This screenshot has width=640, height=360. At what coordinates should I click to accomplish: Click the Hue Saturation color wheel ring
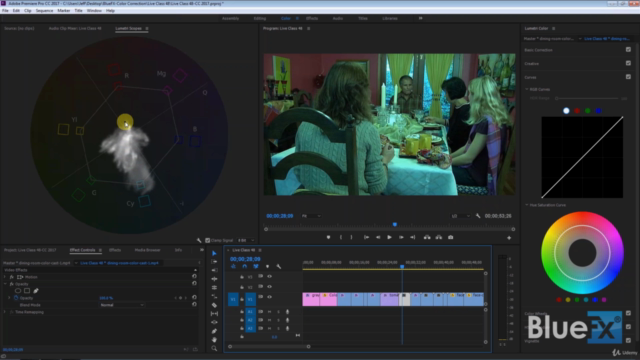[x=582, y=253]
